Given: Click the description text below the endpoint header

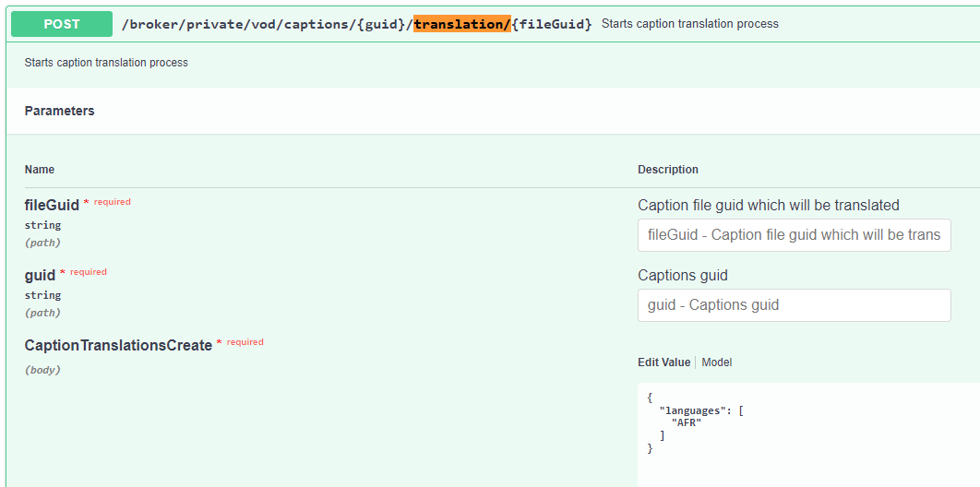Looking at the screenshot, I should [x=106, y=63].
